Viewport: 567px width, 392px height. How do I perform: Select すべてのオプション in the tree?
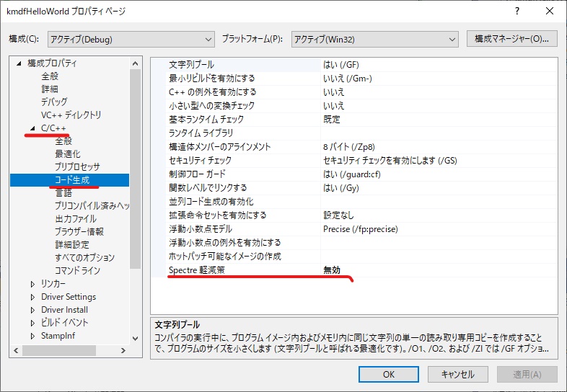[84, 257]
